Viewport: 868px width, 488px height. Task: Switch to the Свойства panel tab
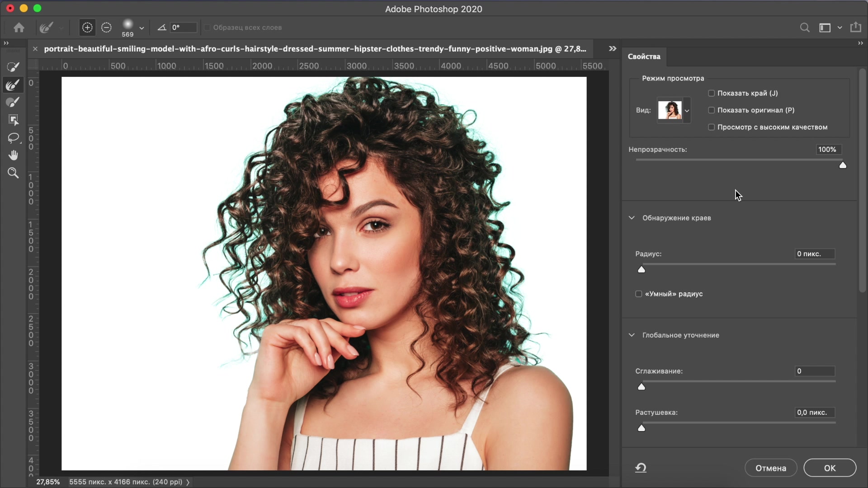[644, 56]
